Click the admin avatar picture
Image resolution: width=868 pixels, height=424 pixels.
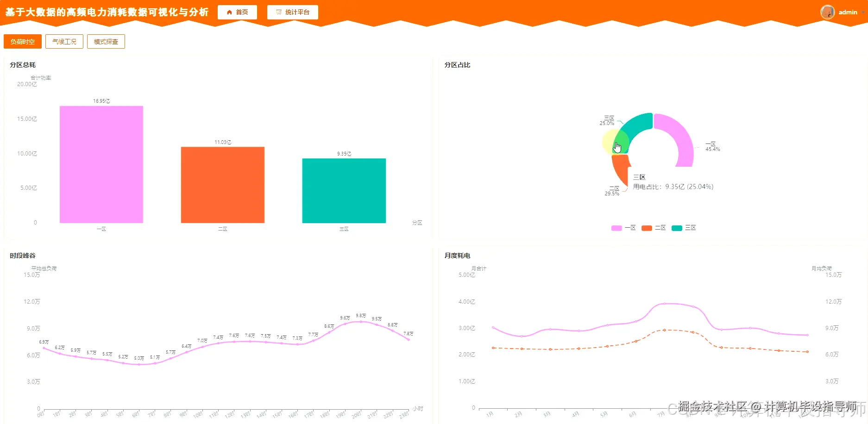tap(827, 12)
